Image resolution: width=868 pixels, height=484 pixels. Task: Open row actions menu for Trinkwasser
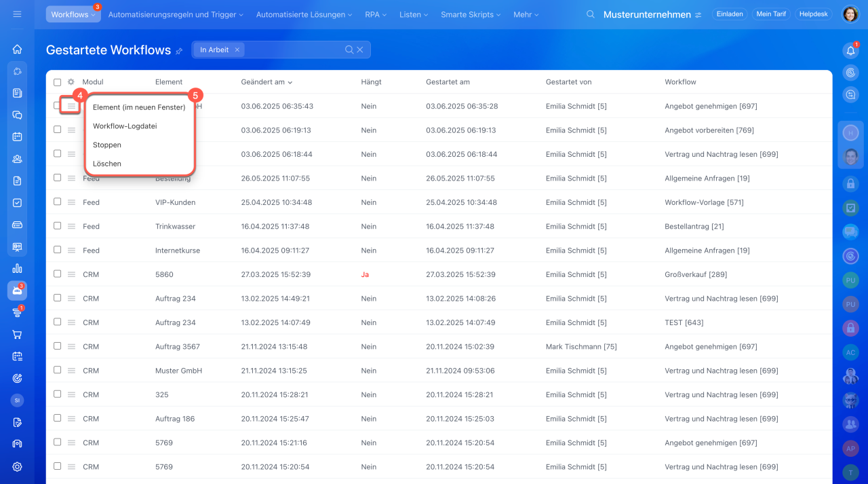tap(71, 226)
